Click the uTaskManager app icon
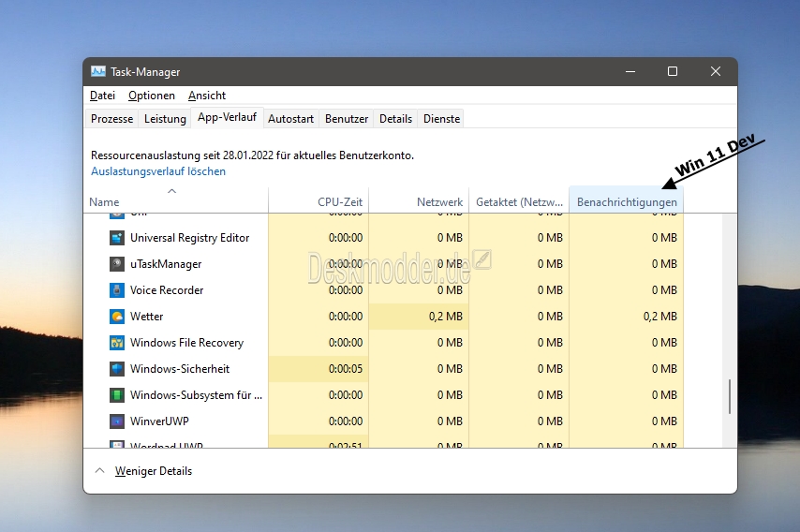The image size is (800, 532). [x=117, y=264]
